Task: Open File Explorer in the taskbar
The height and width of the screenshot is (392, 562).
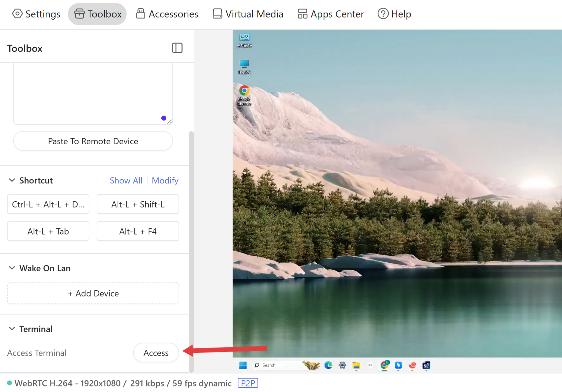Action: tap(356, 365)
